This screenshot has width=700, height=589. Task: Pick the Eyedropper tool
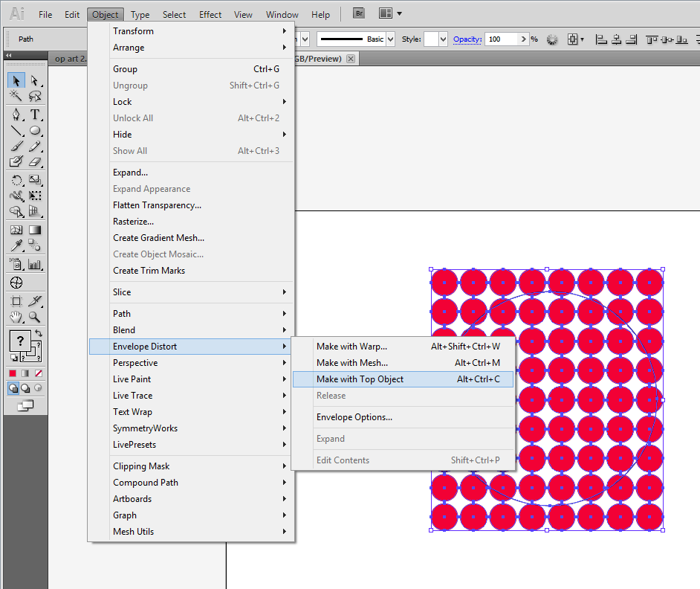pos(16,246)
